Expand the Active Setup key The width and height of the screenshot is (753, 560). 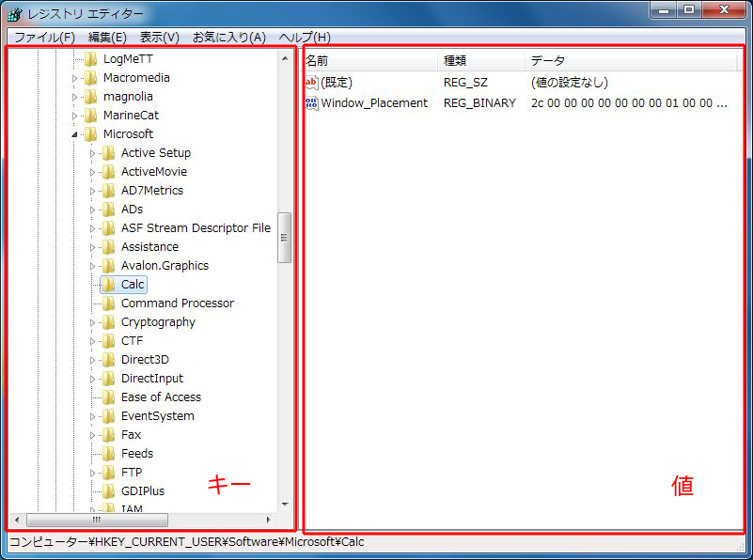(x=92, y=153)
